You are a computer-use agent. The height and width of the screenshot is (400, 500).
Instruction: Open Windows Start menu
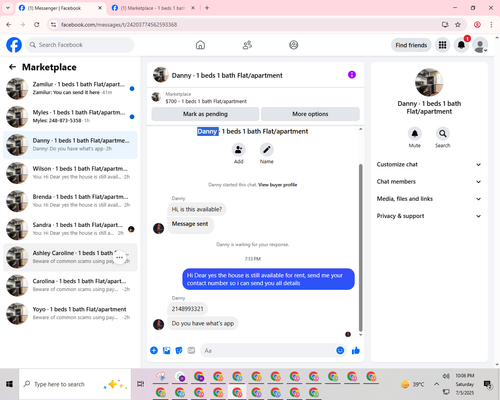pos(9,384)
